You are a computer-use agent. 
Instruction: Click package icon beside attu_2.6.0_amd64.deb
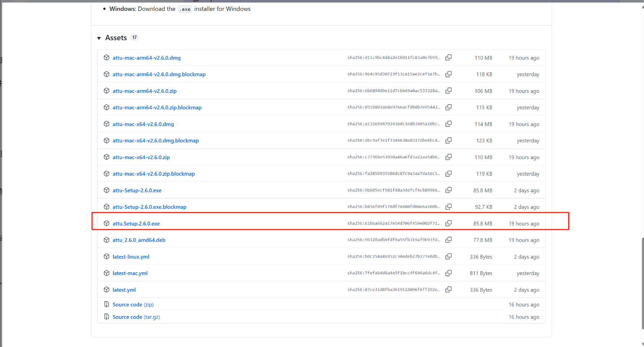(106, 240)
